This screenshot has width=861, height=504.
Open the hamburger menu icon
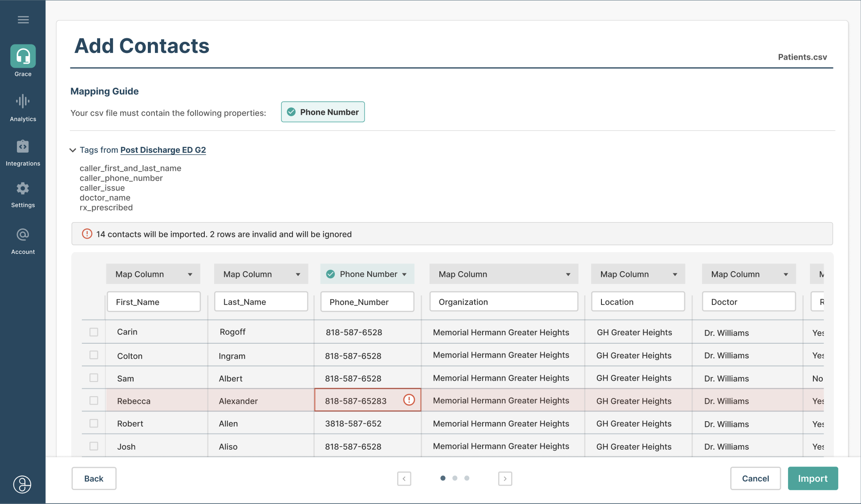[x=23, y=20]
